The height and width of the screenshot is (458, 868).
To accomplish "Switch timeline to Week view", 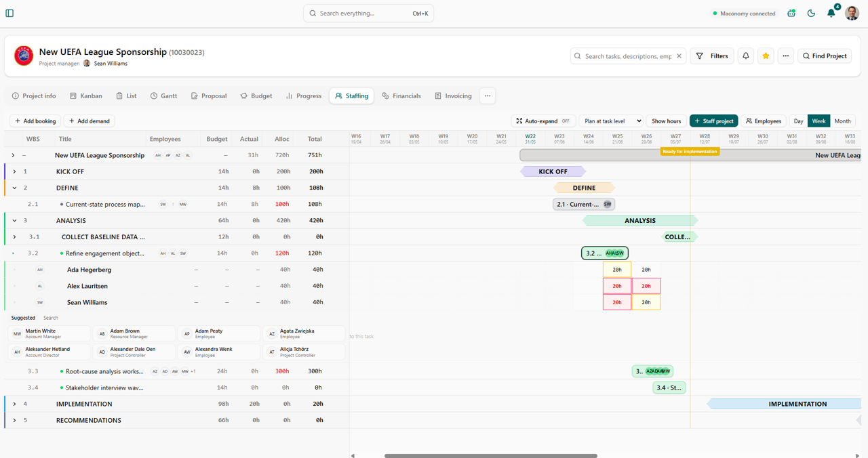I will 818,121.
